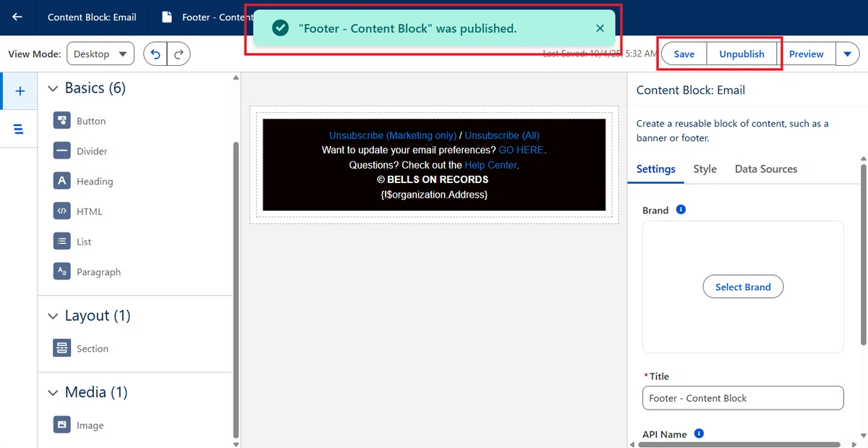Dismiss the published success notification
Viewport: 868px width, 448px height.
[x=600, y=28]
